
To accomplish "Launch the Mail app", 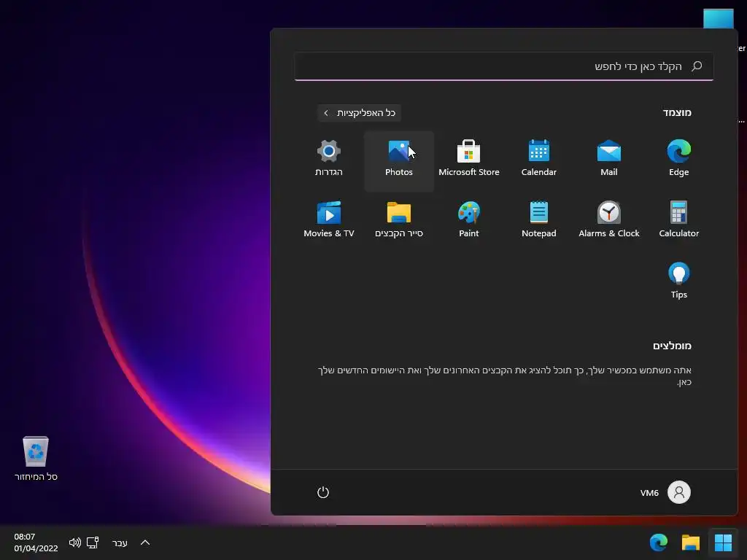I will click(x=609, y=159).
